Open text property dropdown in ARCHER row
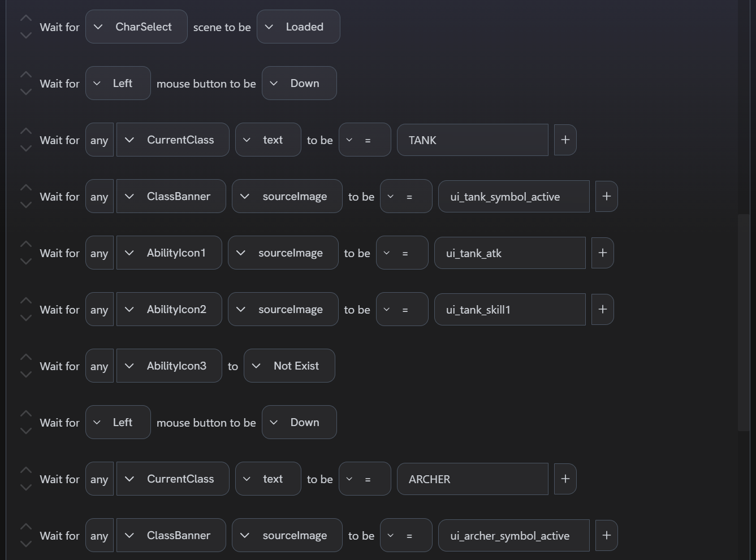Screen dimensions: 756x560 click(x=268, y=479)
